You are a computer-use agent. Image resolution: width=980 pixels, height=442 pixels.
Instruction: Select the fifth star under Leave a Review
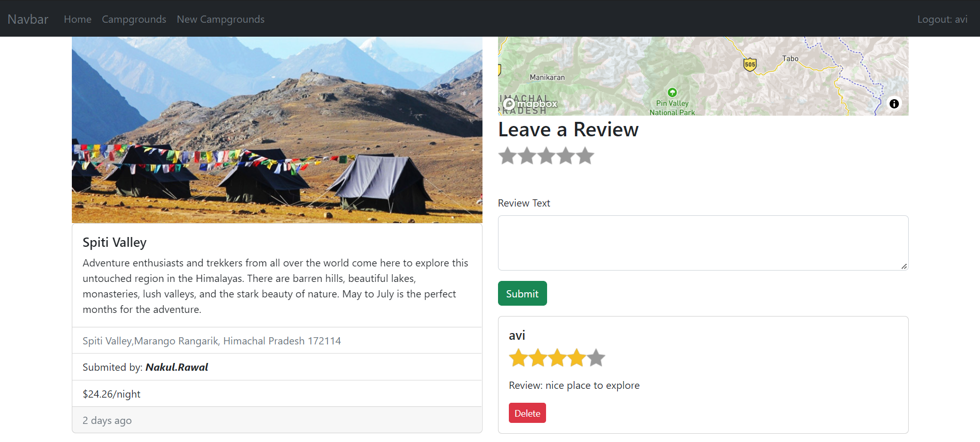pos(585,155)
